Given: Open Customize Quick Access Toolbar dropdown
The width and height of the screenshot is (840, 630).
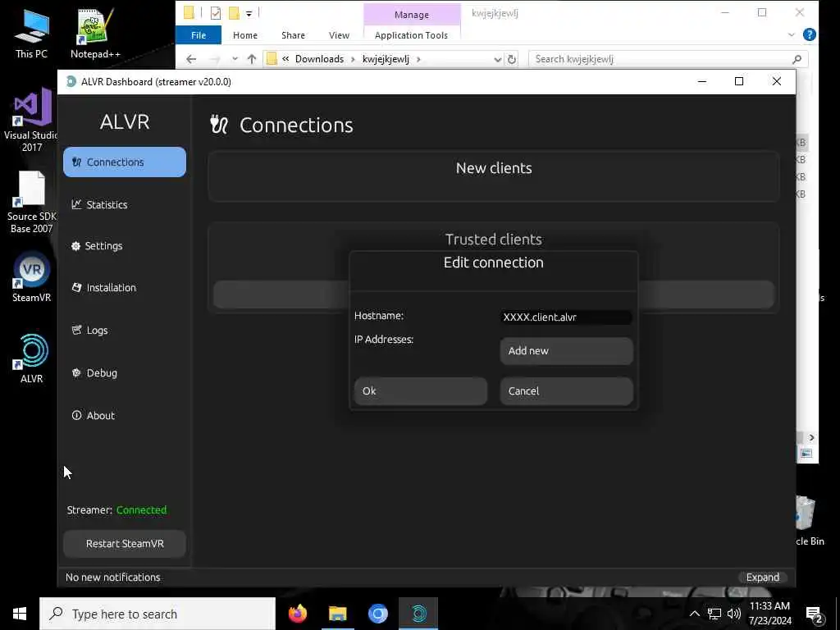Looking at the screenshot, I should [249, 13].
